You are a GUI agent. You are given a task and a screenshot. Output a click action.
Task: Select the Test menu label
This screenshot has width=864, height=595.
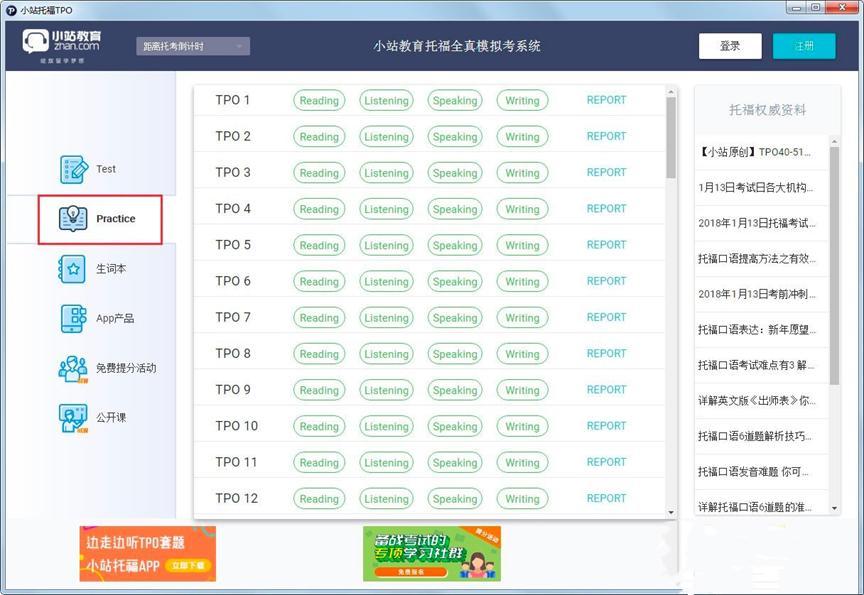[x=106, y=169]
